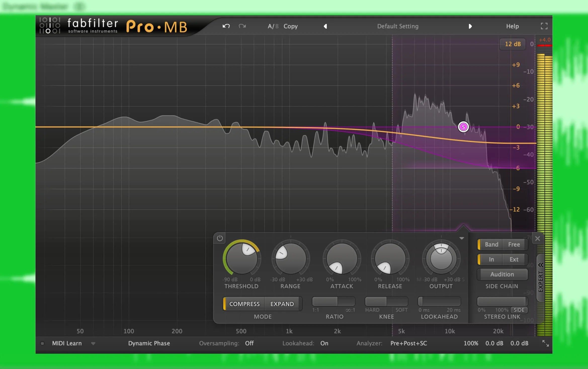Select the purple band S handle
The image size is (588, 369).
463,127
